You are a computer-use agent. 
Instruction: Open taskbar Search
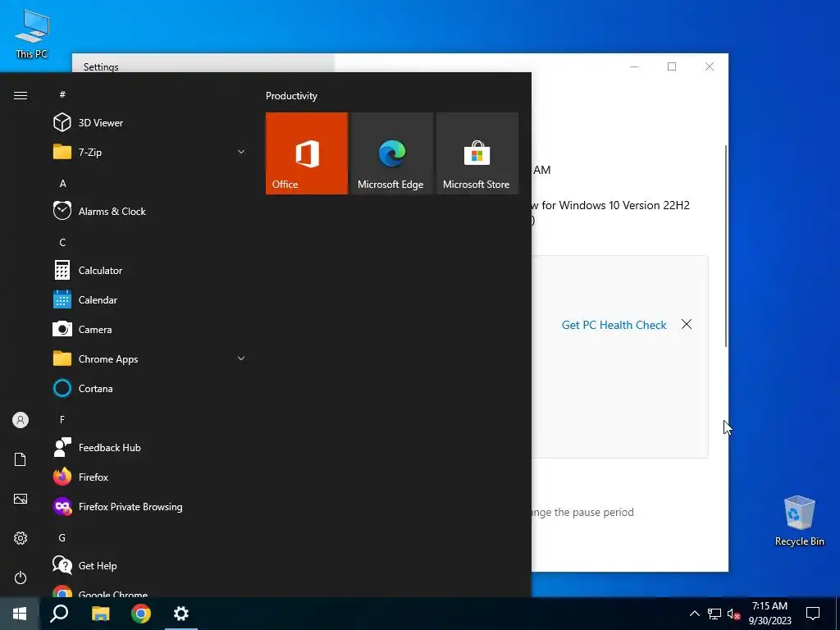(59, 614)
